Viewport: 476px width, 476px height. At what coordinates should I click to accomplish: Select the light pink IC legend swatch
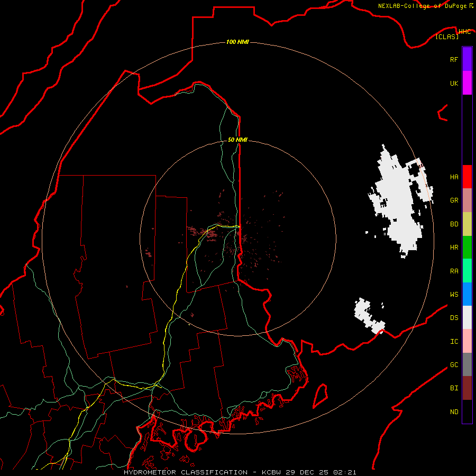click(467, 341)
